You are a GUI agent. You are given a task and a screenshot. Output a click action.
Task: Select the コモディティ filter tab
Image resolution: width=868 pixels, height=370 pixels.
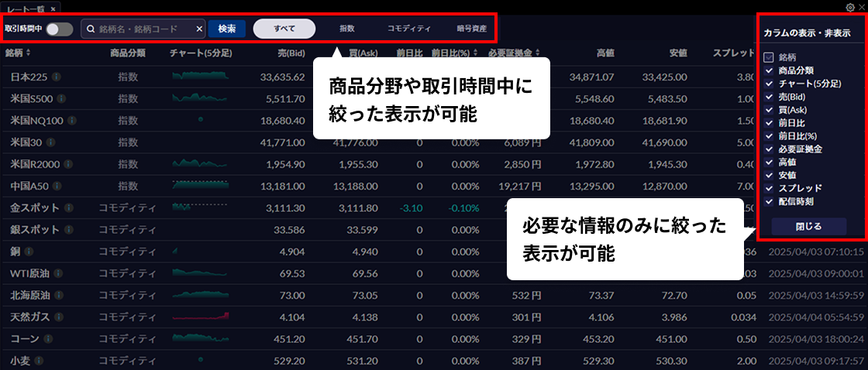(408, 29)
